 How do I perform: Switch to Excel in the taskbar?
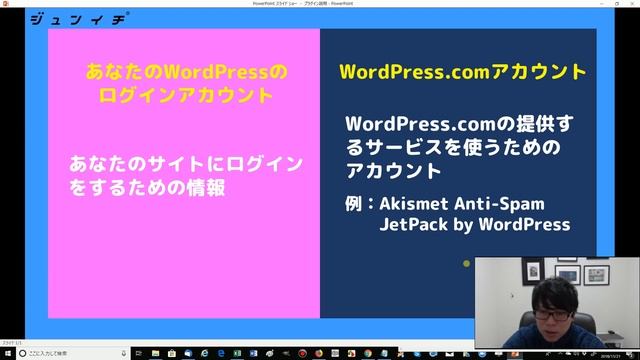click(x=237, y=353)
